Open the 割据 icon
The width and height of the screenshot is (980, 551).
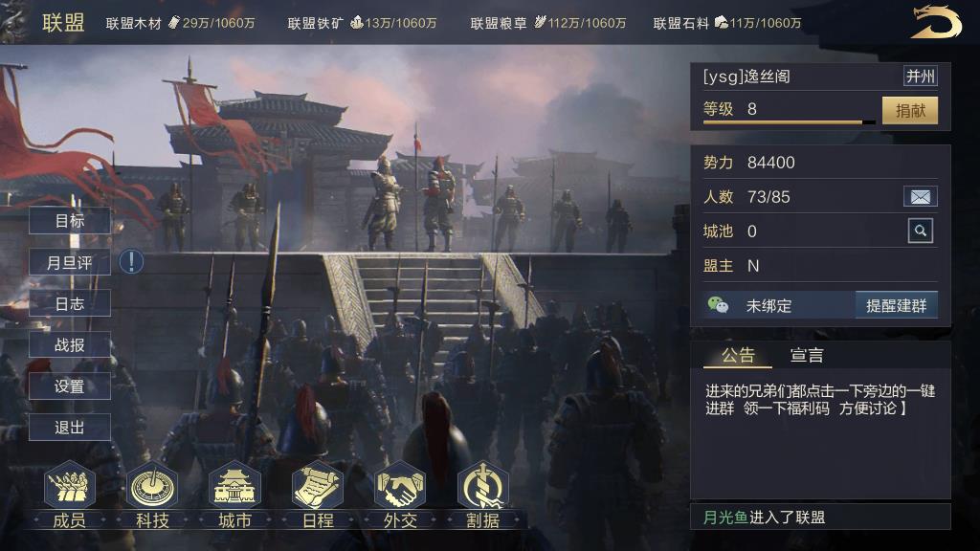(x=483, y=487)
